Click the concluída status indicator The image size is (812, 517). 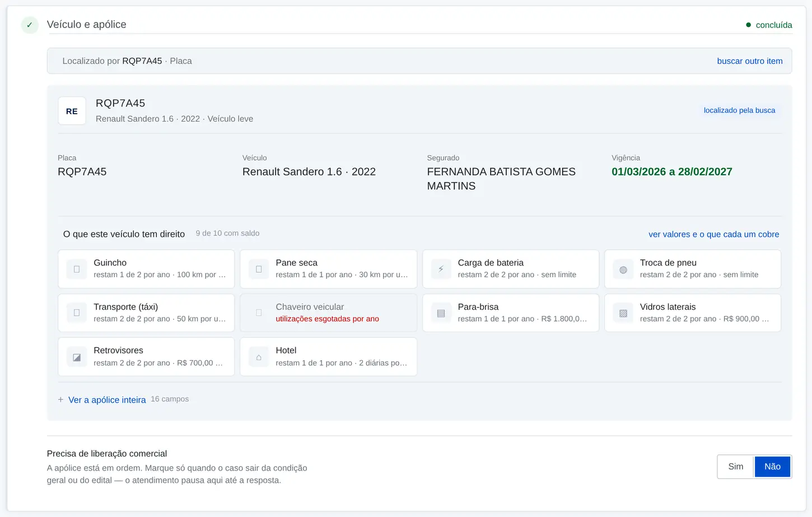click(769, 25)
